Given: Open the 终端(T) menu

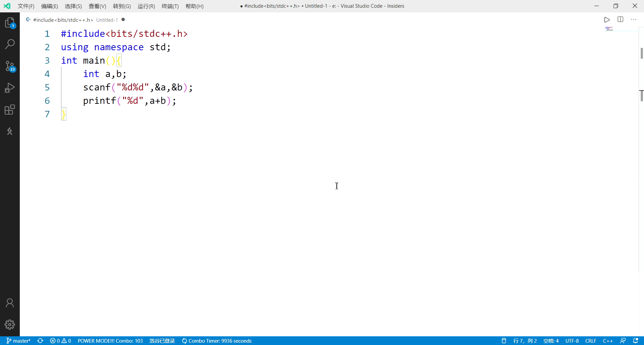Looking at the screenshot, I should coord(170,6).
